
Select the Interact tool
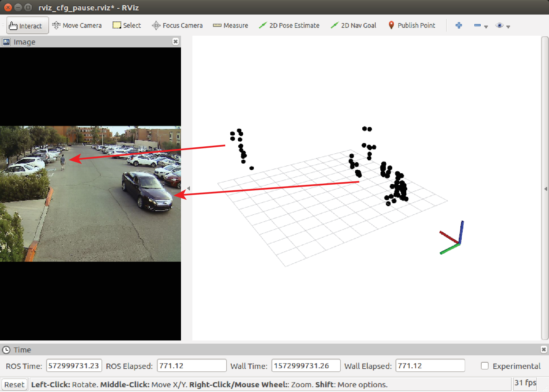[28, 26]
